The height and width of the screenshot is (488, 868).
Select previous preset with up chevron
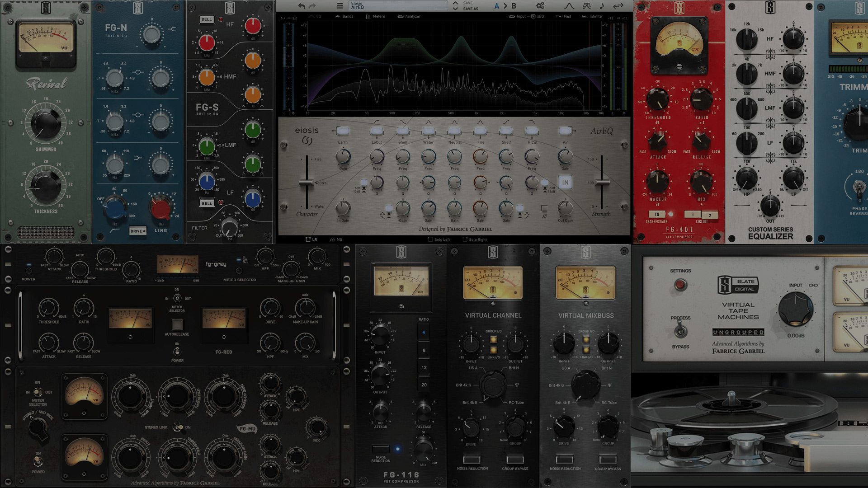tap(455, 3)
